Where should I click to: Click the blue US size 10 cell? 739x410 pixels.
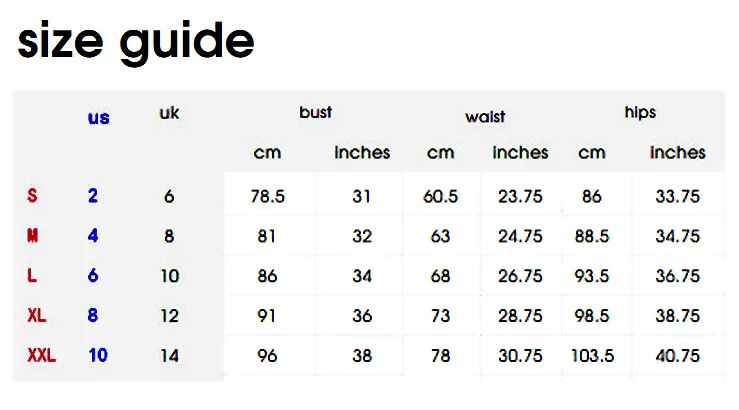(97, 355)
